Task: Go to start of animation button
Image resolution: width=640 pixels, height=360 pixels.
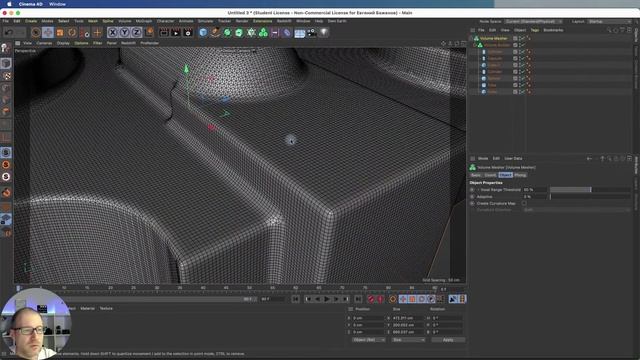Action: 296,299
